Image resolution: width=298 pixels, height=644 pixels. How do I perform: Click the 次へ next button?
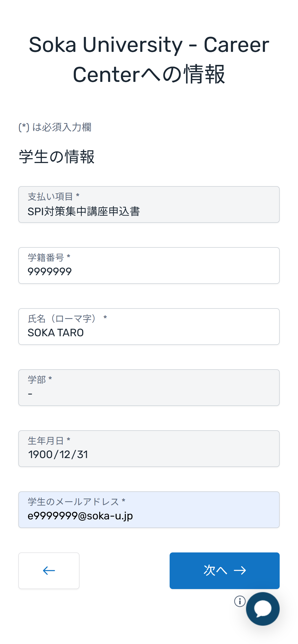coord(224,570)
